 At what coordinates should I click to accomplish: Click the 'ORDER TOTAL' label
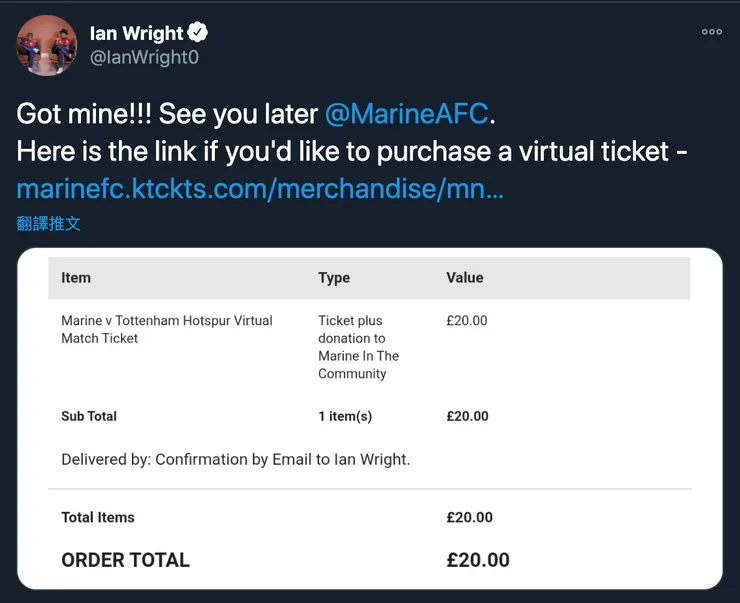(125, 560)
